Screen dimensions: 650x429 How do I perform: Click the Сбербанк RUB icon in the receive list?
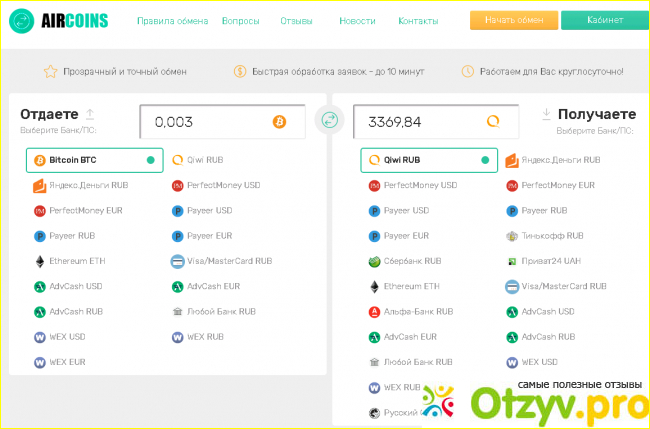(x=375, y=262)
